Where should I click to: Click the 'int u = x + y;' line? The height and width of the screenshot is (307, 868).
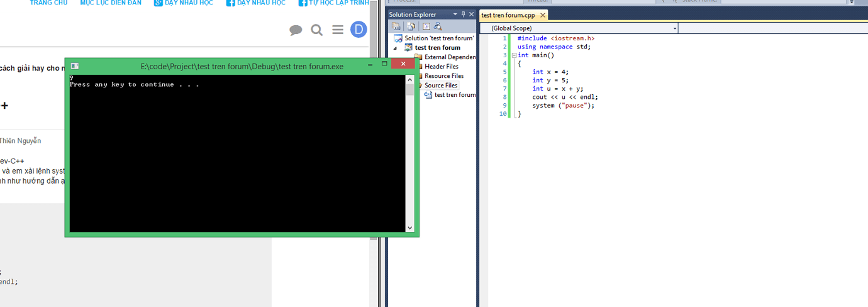click(x=558, y=89)
